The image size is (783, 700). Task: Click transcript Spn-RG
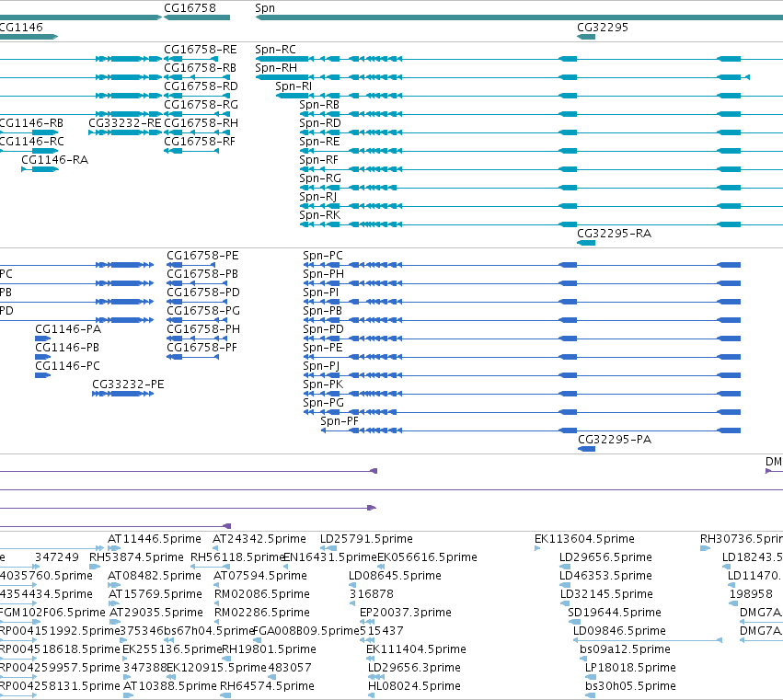pos(320,178)
